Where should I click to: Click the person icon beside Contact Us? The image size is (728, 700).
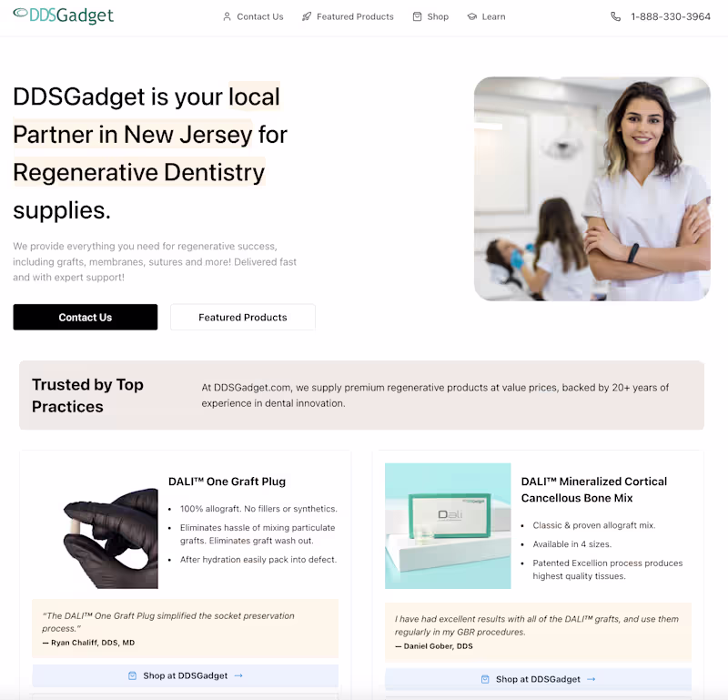pyautogui.click(x=227, y=16)
